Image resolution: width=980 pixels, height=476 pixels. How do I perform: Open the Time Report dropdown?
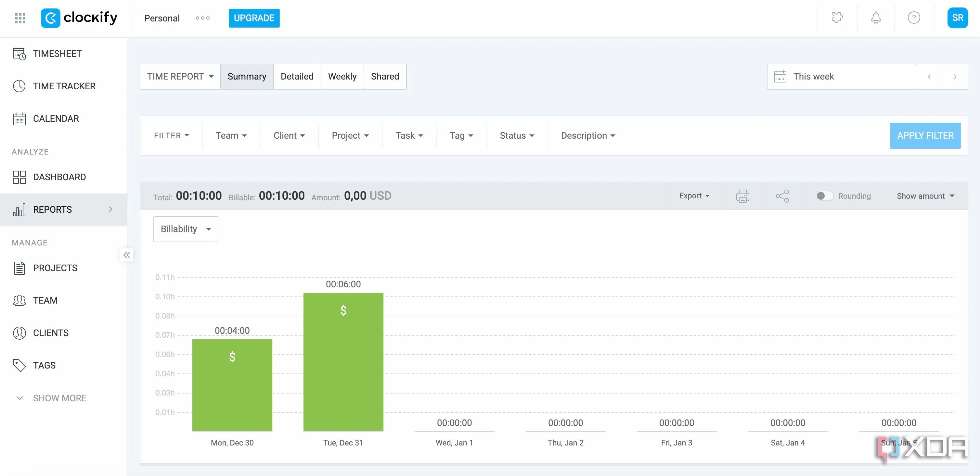click(x=180, y=76)
